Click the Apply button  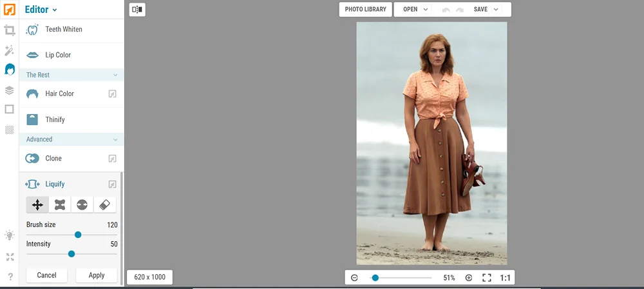pyautogui.click(x=97, y=275)
